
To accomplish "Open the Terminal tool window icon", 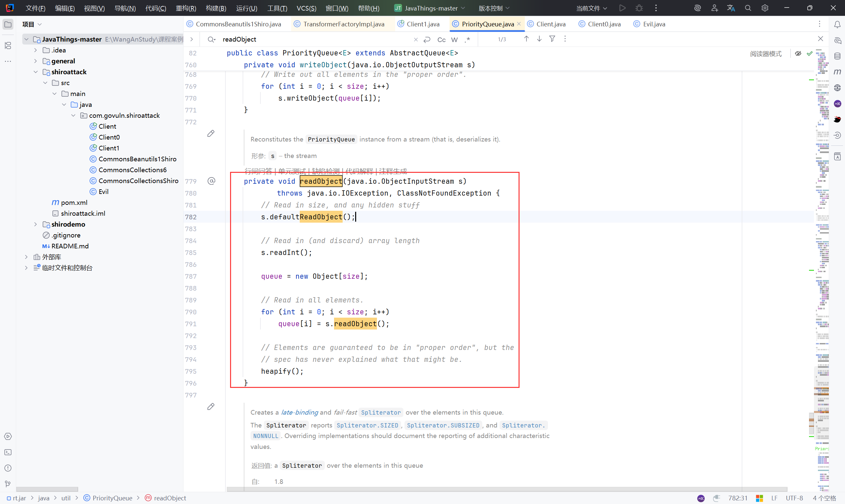I will (x=8, y=452).
